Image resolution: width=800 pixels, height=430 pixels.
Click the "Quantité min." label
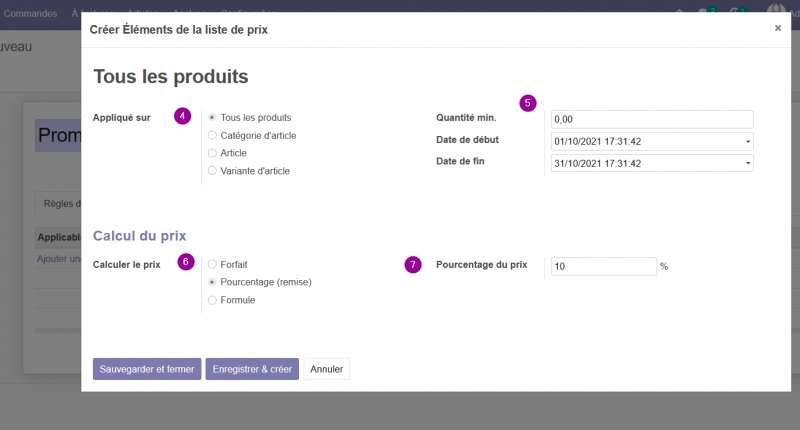coord(466,117)
